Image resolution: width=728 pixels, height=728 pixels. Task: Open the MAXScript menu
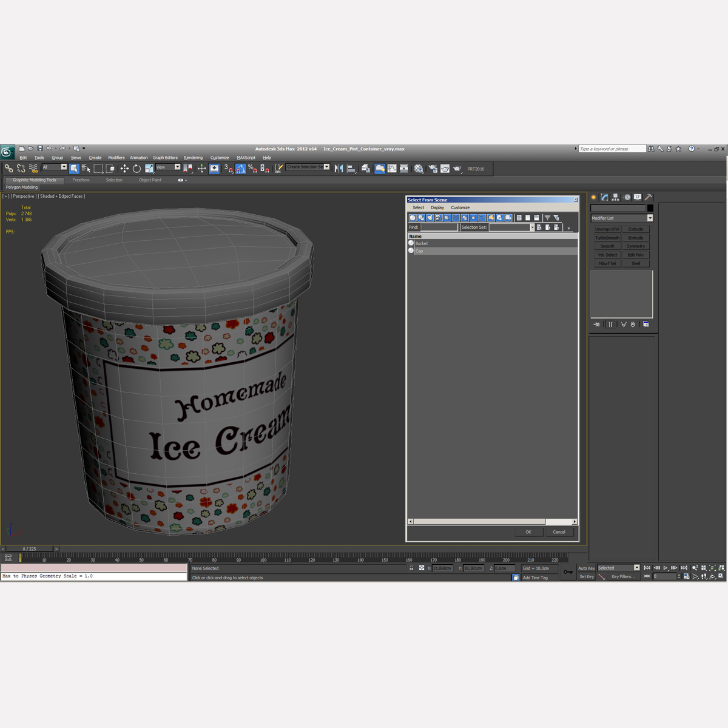point(246,158)
